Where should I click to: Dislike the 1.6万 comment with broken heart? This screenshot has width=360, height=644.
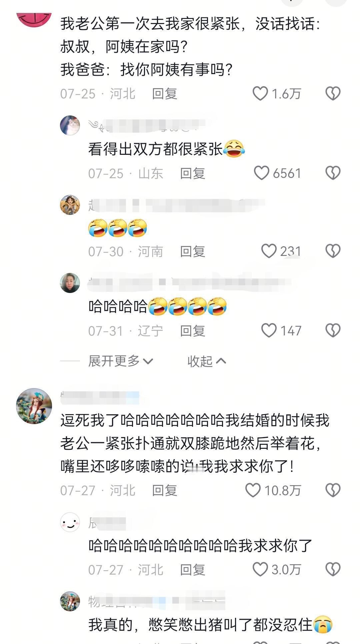coord(333,93)
